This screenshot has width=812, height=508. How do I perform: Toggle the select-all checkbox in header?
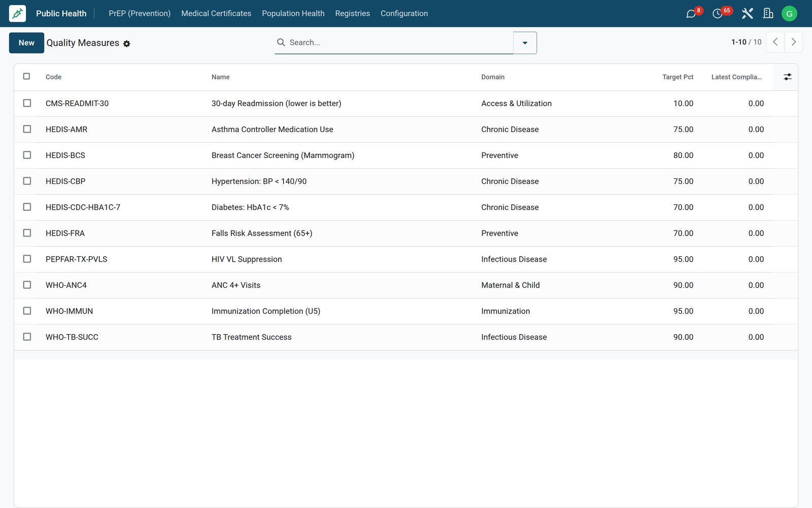tap(27, 76)
